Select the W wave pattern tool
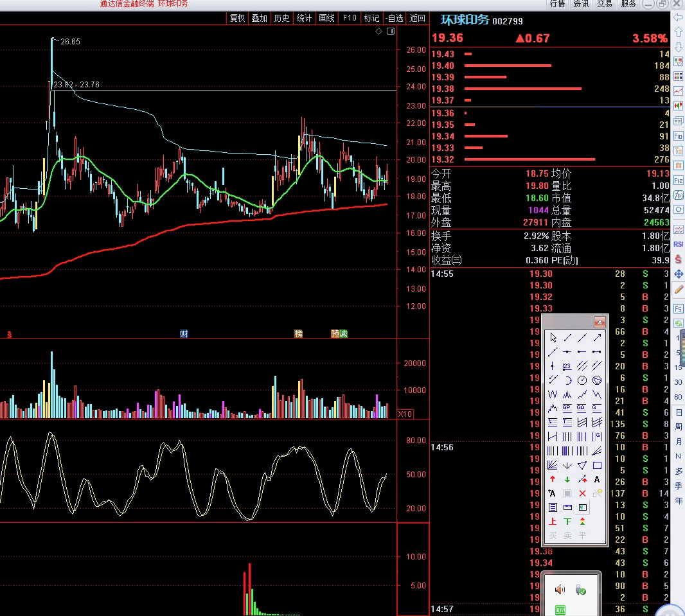Image resolution: width=685 pixels, height=616 pixels. [553, 394]
